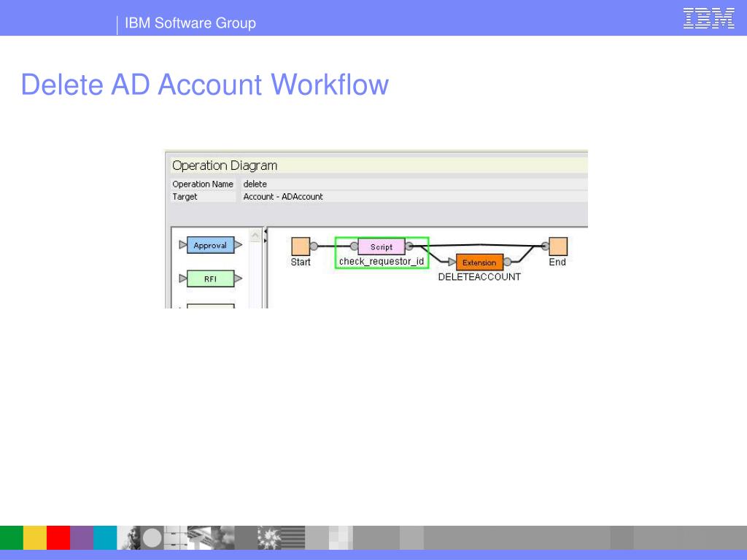Image resolution: width=747 pixels, height=560 pixels.
Task: Click the End label under the node
Action: coord(557,262)
